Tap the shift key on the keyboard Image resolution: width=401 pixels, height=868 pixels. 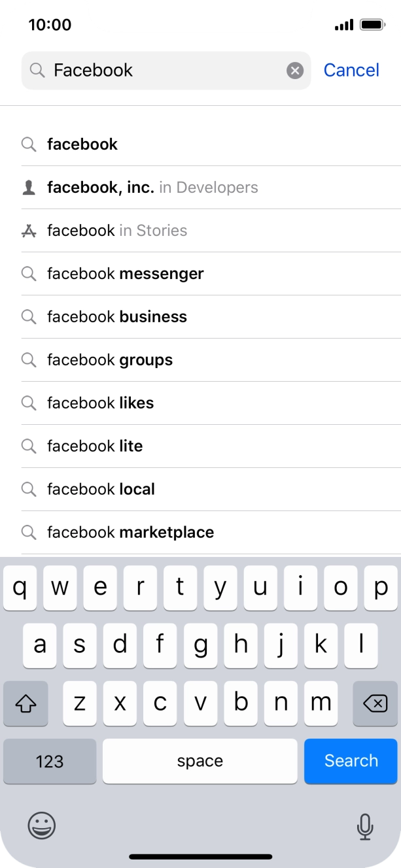click(26, 703)
